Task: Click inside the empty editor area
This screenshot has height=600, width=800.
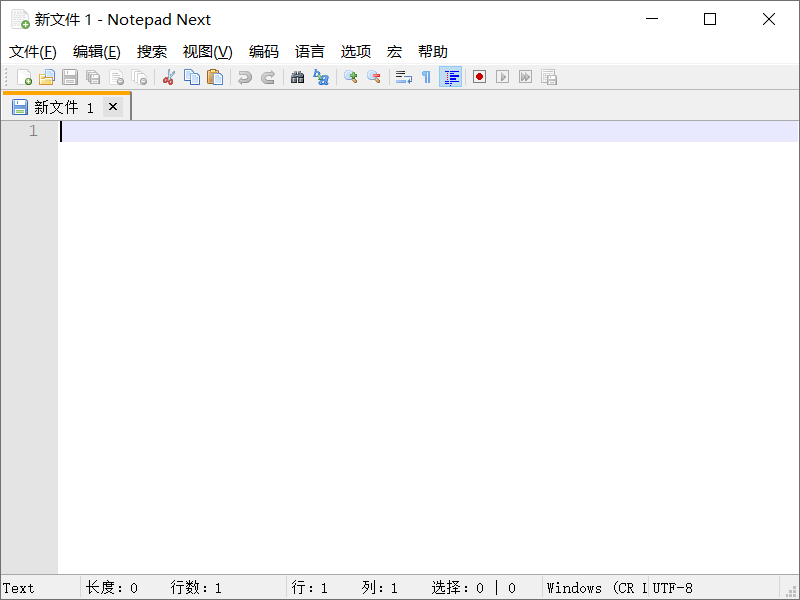Action: [x=400, y=300]
